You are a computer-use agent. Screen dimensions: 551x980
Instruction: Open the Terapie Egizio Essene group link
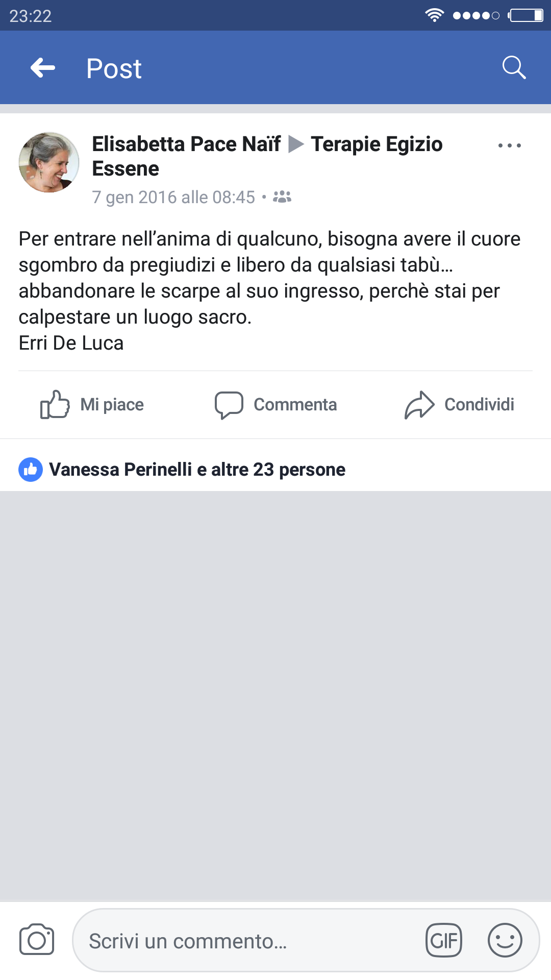click(267, 156)
